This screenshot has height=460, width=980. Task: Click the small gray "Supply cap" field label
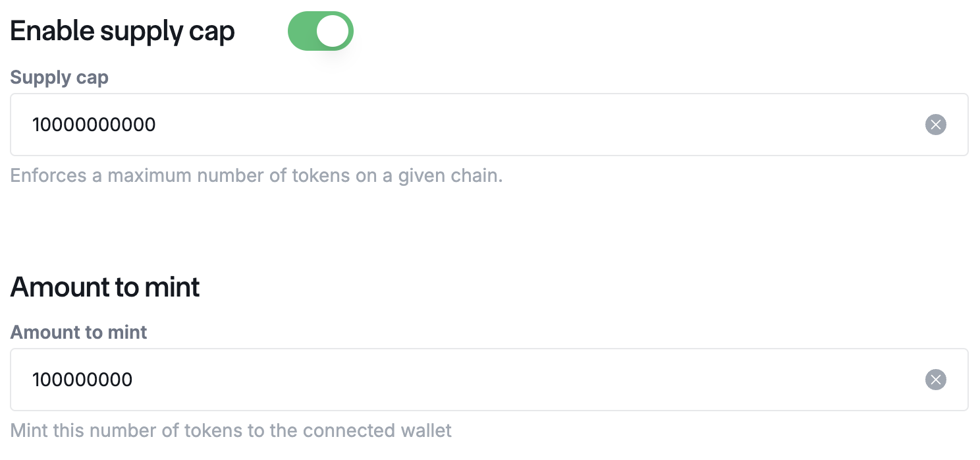point(59,78)
